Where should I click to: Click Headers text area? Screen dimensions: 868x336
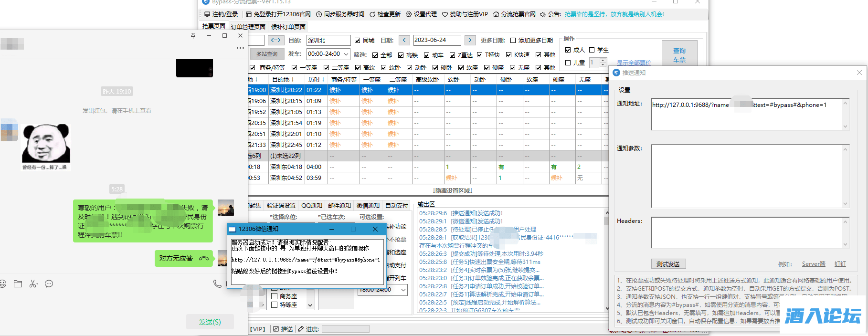[750, 232]
